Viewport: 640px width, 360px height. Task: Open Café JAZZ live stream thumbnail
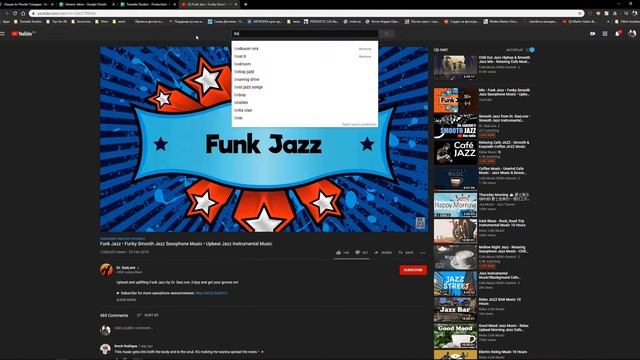pyautogui.click(x=455, y=152)
